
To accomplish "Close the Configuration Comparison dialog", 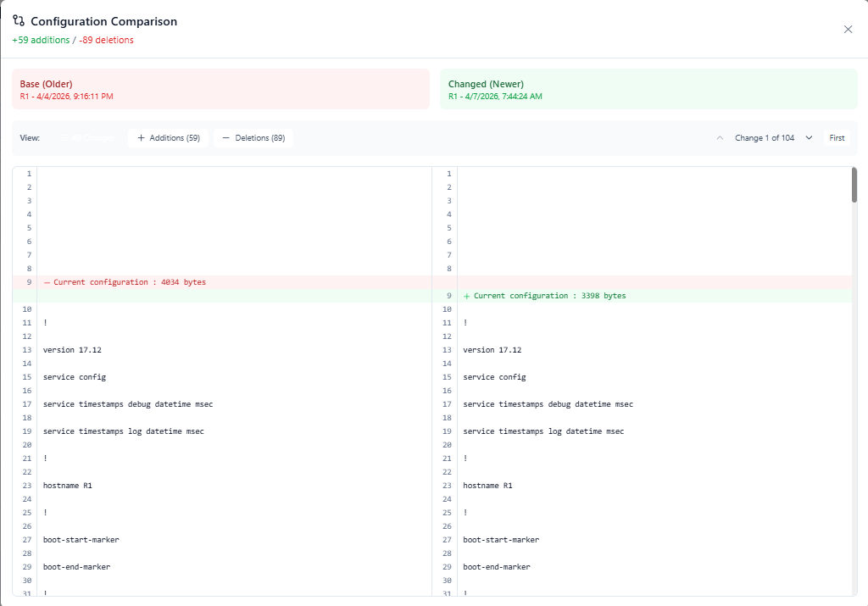I will tap(848, 30).
